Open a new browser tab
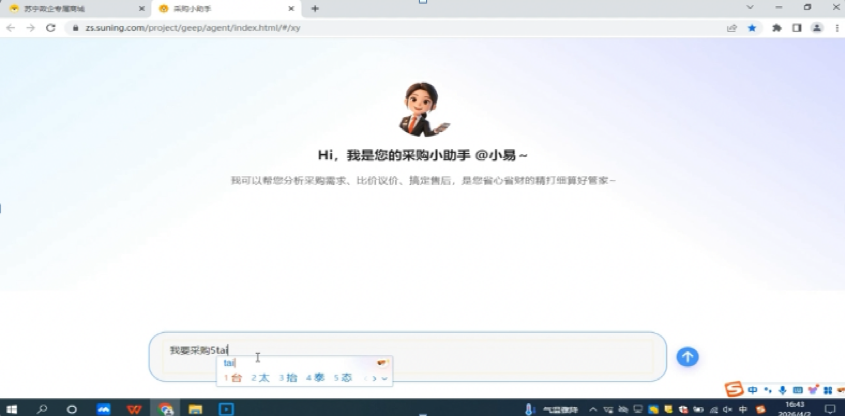 [x=315, y=9]
